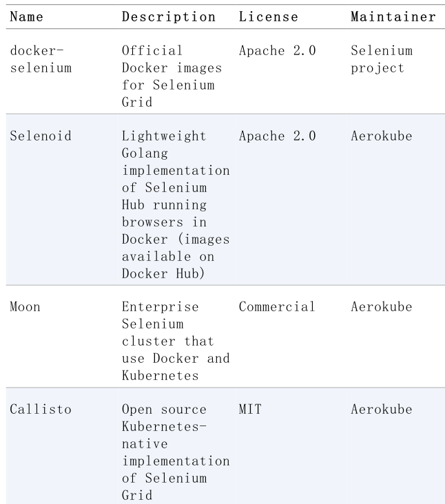Click the License column header
Screen dimensions: 445x504
click(x=269, y=17)
